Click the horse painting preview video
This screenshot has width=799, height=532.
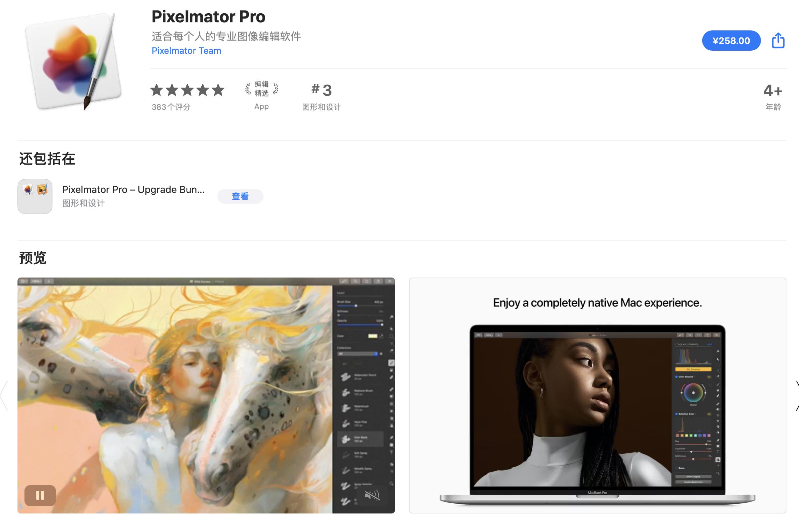(206, 395)
